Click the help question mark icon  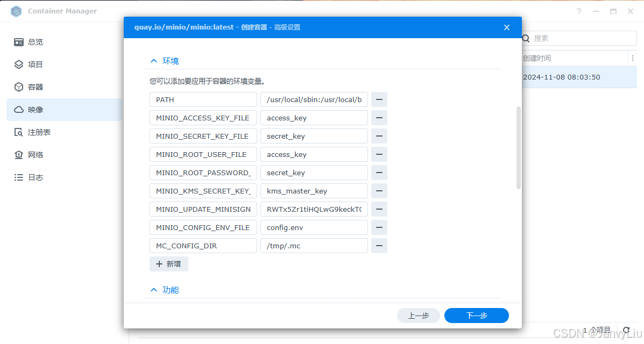tap(578, 11)
